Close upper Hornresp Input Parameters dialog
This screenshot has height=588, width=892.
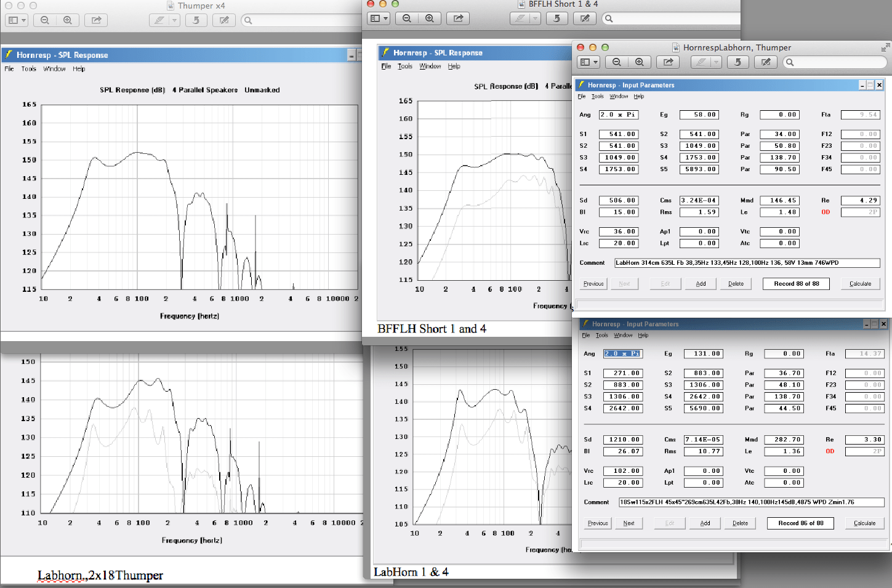click(x=879, y=85)
